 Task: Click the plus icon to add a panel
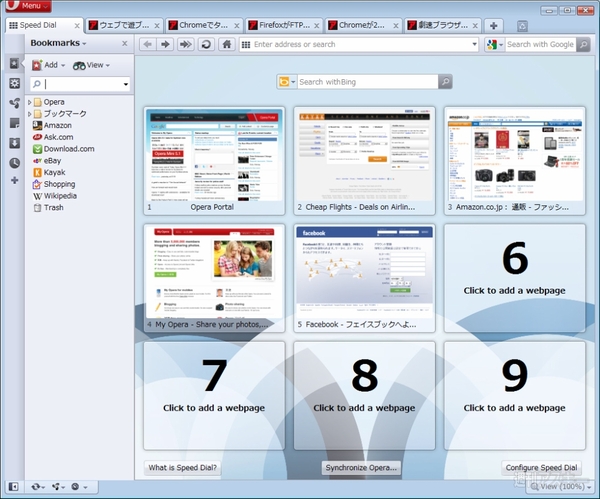[15, 180]
